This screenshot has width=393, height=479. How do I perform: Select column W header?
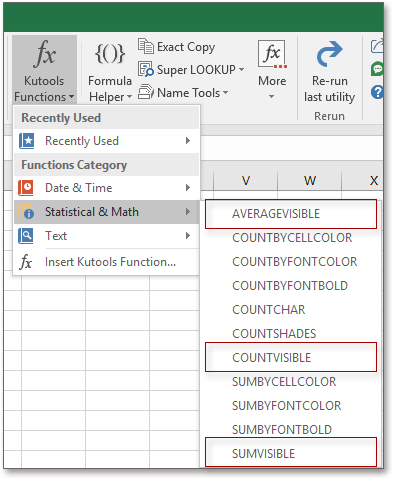310,181
